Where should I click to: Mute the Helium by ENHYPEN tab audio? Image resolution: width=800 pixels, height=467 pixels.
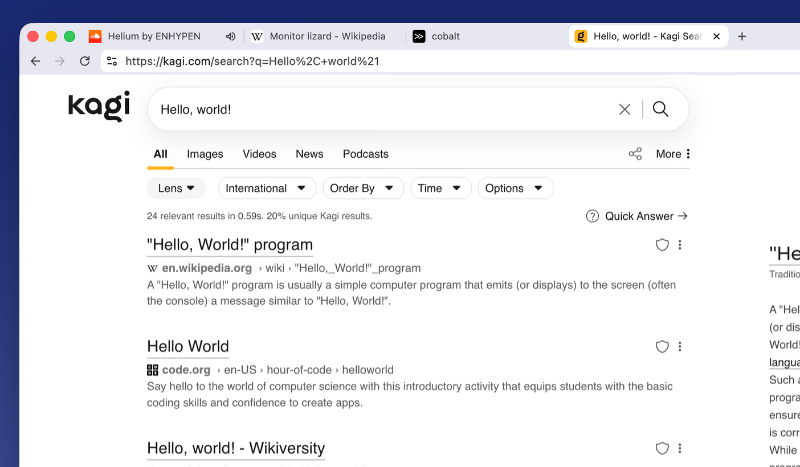(x=231, y=36)
